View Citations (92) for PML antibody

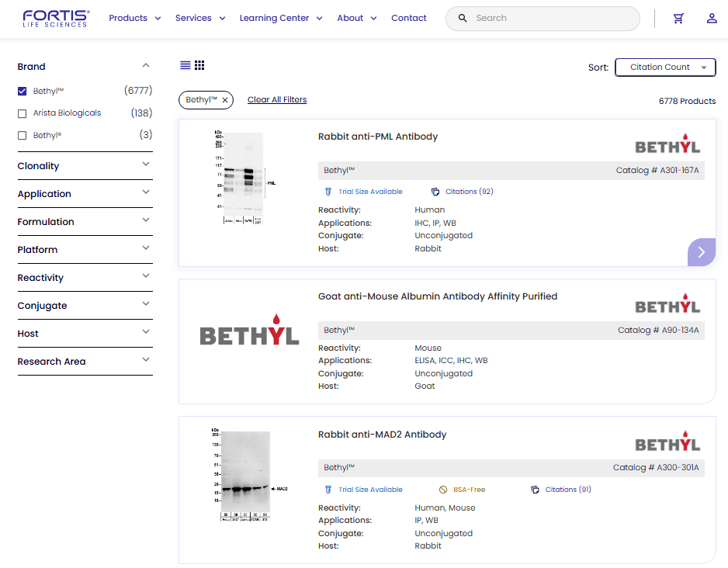(x=469, y=192)
